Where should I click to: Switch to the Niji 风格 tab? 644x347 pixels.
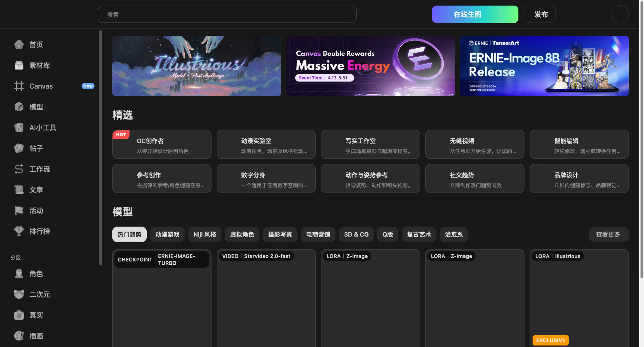pos(205,234)
